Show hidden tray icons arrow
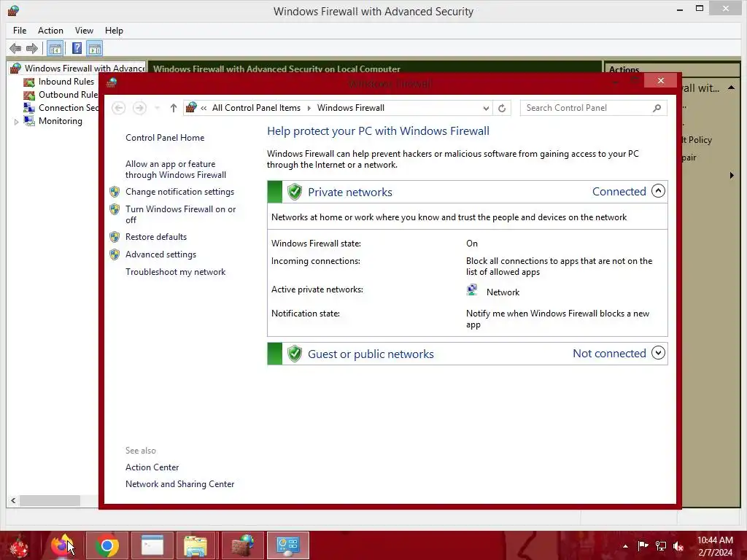The image size is (747, 560). pyautogui.click(x=625, y=546)
